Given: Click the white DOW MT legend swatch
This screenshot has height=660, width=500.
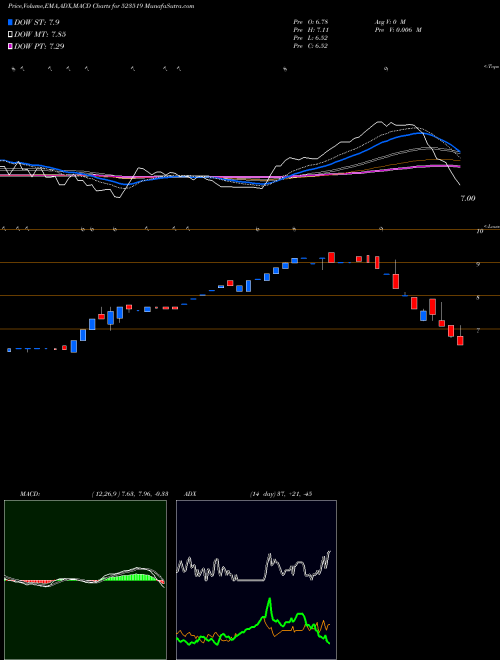Looking at the screenshot, I should pyautogui.click(x=11, y=34).
